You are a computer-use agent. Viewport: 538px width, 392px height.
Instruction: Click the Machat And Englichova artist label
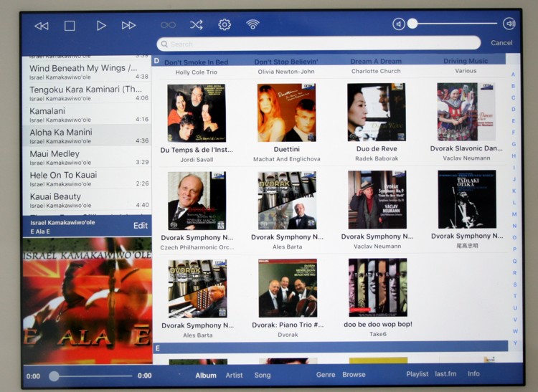tap(286, 159)
